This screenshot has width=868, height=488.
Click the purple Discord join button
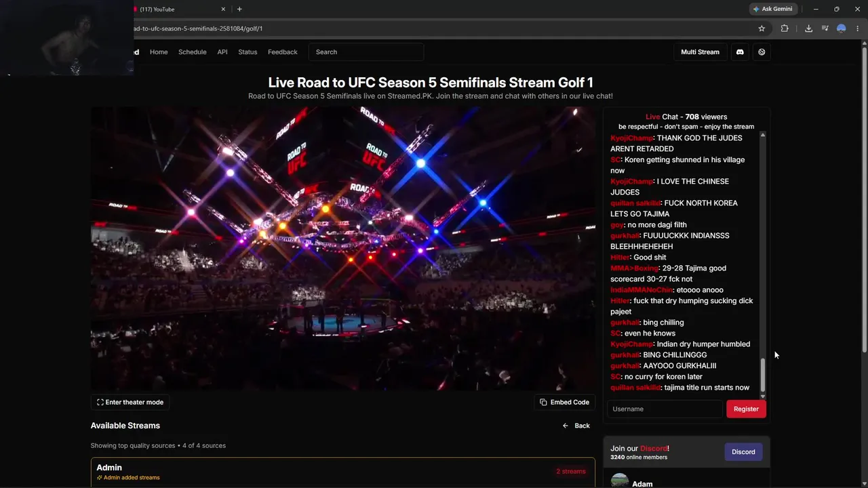[743, 452]
